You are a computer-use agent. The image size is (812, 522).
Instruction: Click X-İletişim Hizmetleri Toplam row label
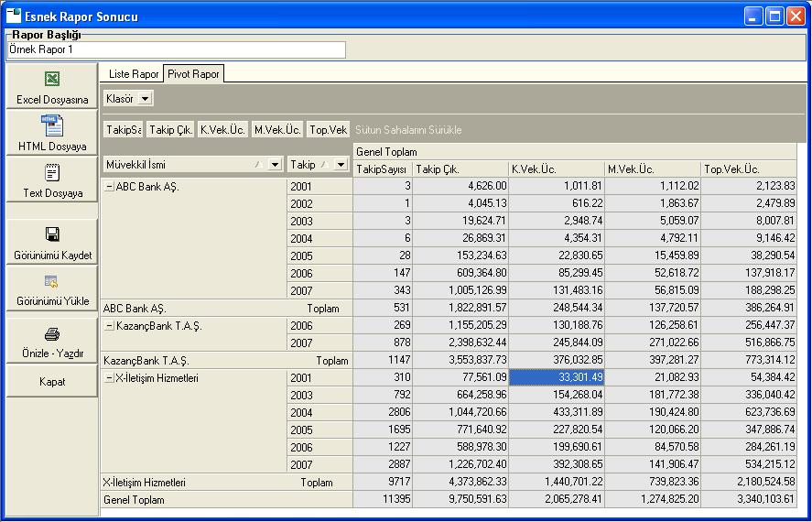(227, 482)
